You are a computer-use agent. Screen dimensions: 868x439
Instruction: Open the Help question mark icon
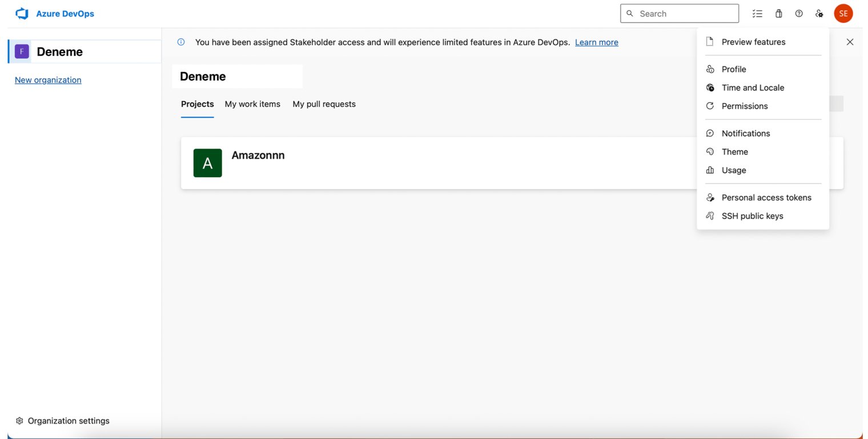(x=799, y=14)
